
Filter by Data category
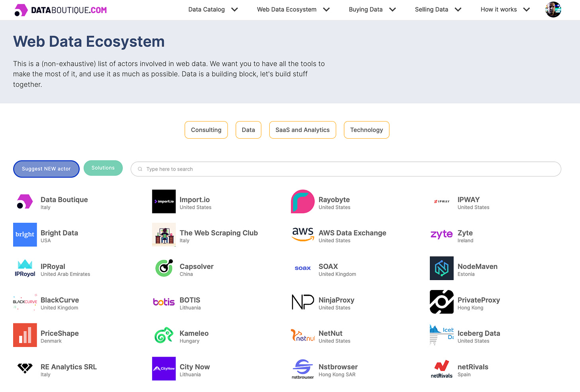tap(248, 130)
